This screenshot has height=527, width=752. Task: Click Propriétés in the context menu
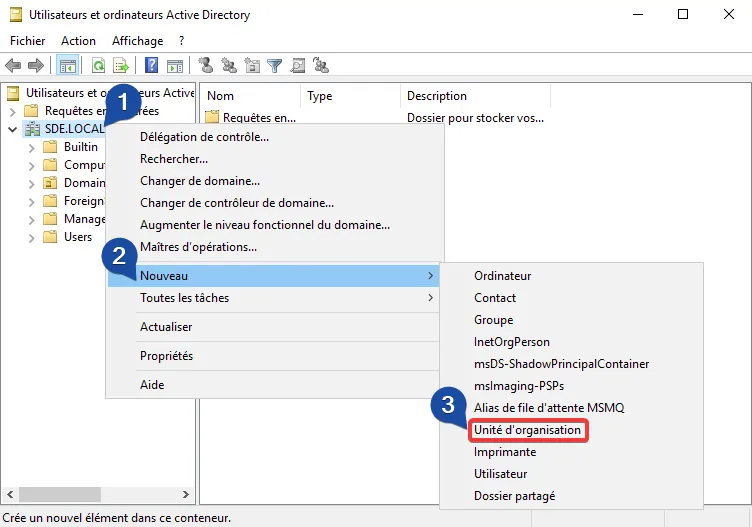pyautogui.click(x=166, y=356)
